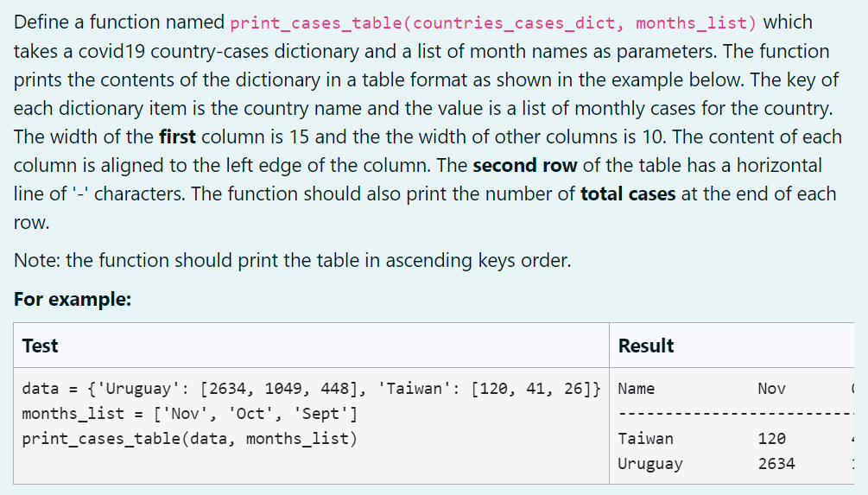
Task: Click the final word row. of first paragraph
Action: [x=32, y=223]
